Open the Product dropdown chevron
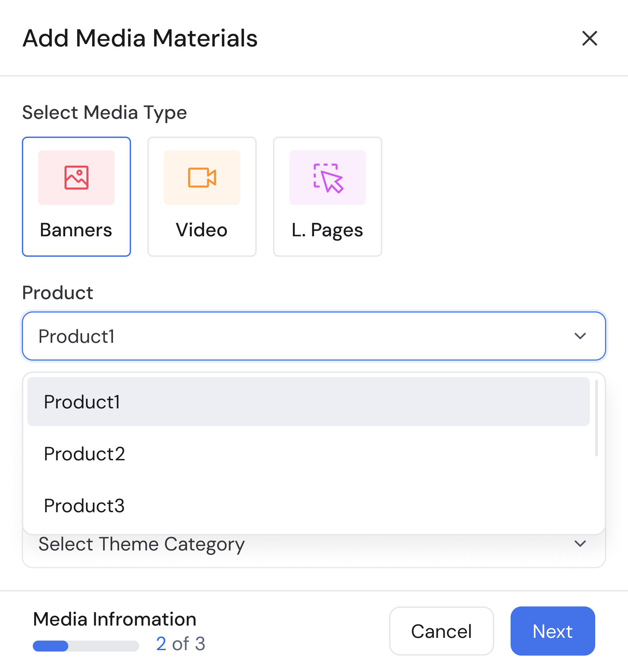 [x=580, y=336]
